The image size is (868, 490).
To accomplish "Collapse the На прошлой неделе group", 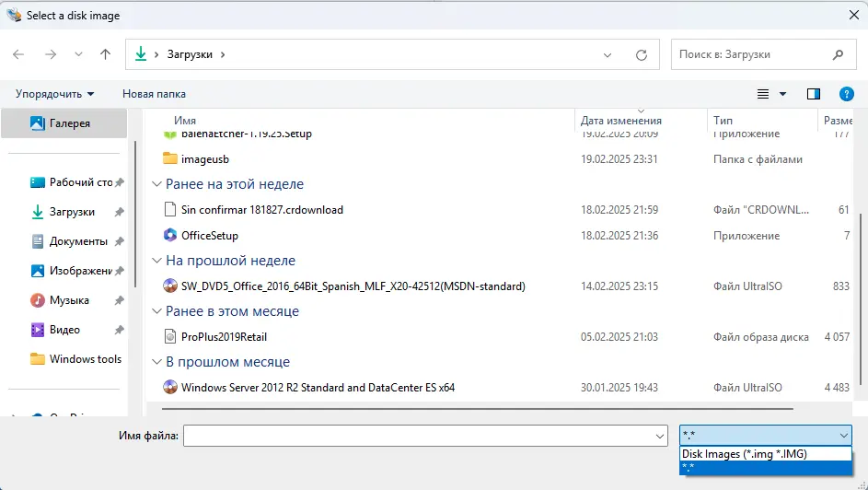I will (x=156, y=261).
